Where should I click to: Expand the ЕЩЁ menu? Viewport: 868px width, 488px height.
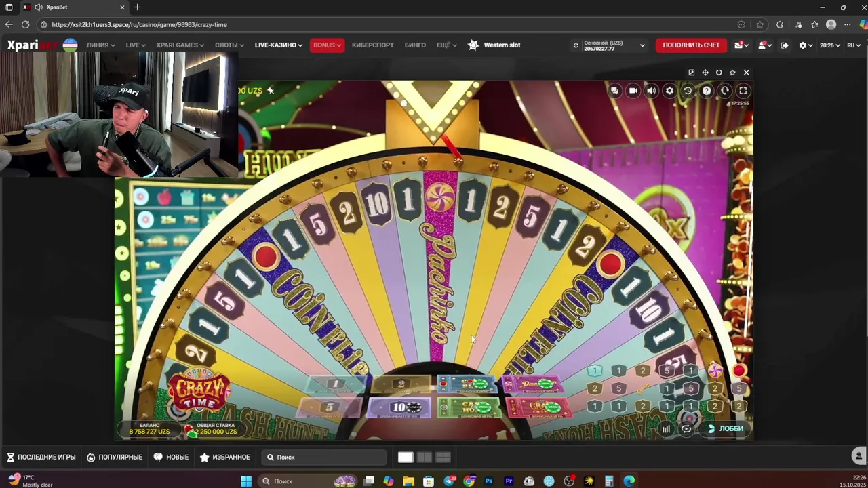(446, 45)
